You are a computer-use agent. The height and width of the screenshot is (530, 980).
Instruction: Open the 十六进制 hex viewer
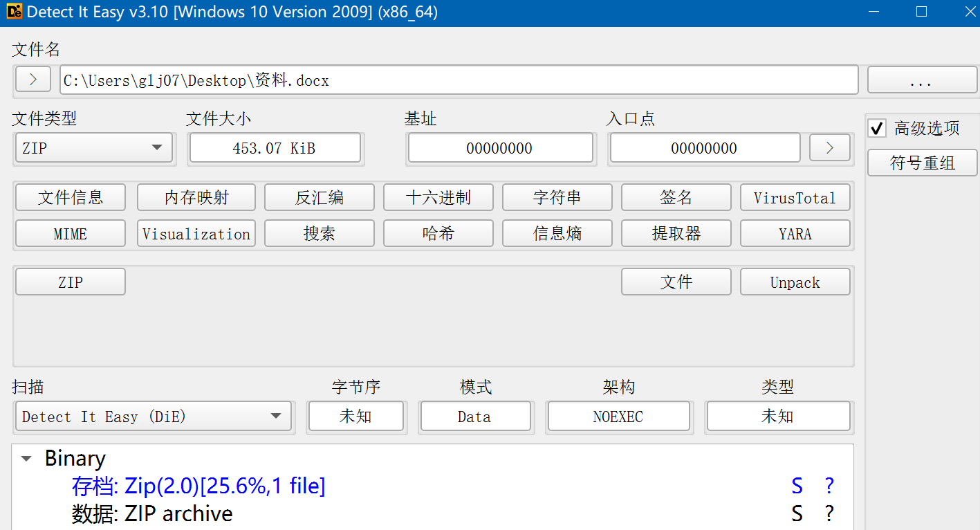click(x=438, y=198)
